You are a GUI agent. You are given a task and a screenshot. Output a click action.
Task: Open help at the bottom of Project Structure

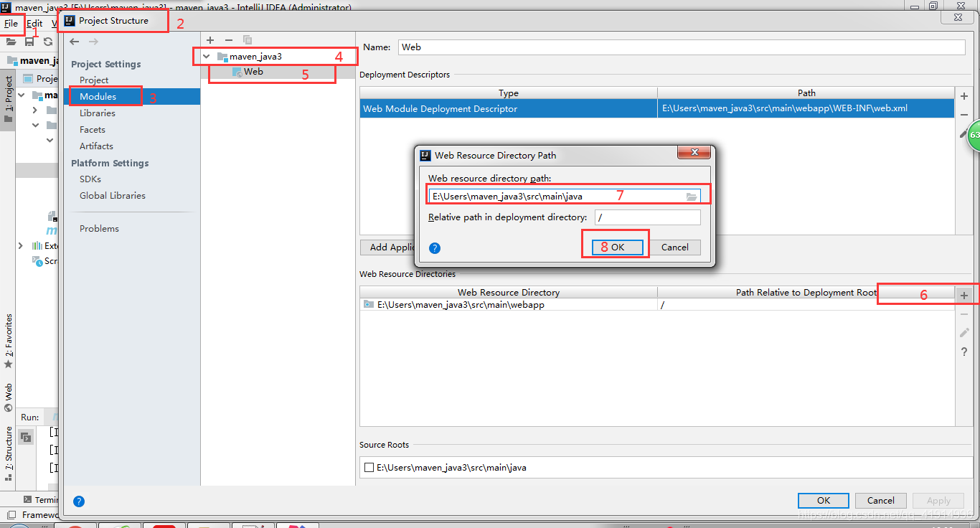pyautogui.click(x=79, y=501)
